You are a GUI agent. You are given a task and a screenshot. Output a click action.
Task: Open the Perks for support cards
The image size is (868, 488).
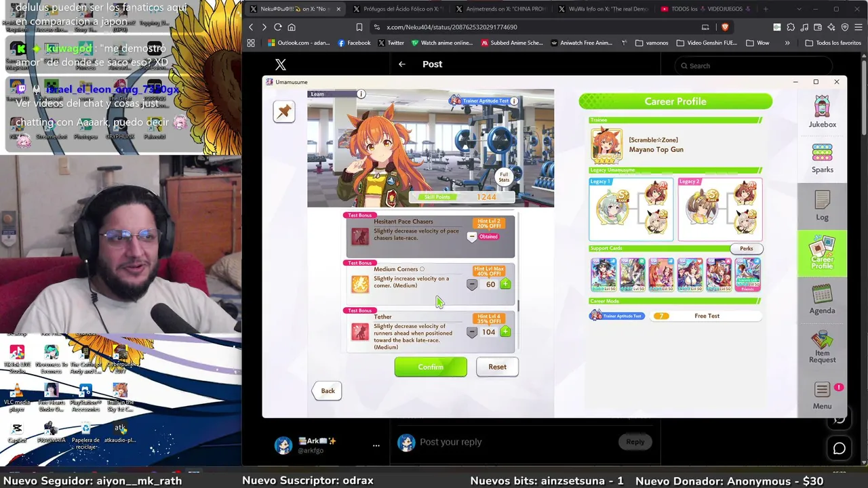click(746, 249)
